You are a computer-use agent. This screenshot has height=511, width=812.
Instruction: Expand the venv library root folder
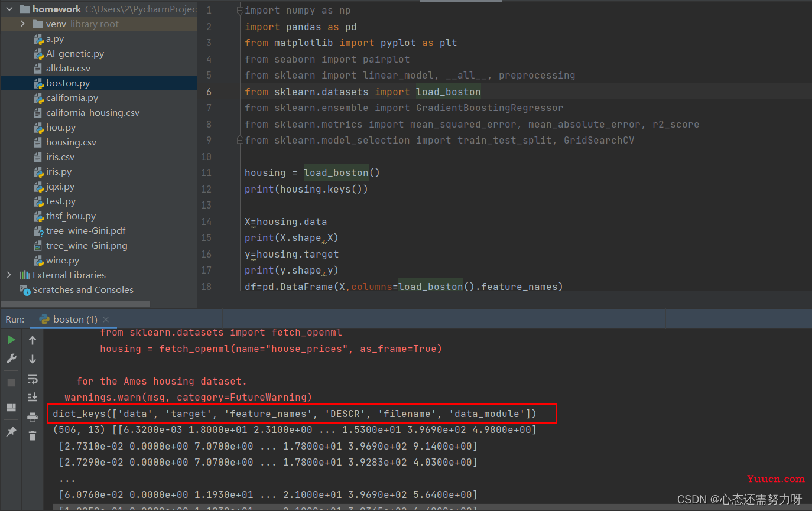tap(22, 24)
